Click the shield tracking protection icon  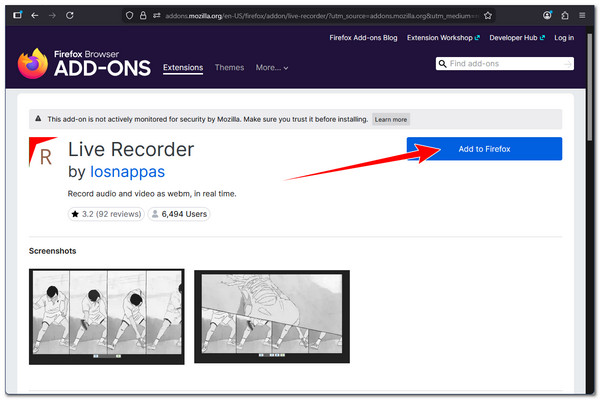(129, 15)
